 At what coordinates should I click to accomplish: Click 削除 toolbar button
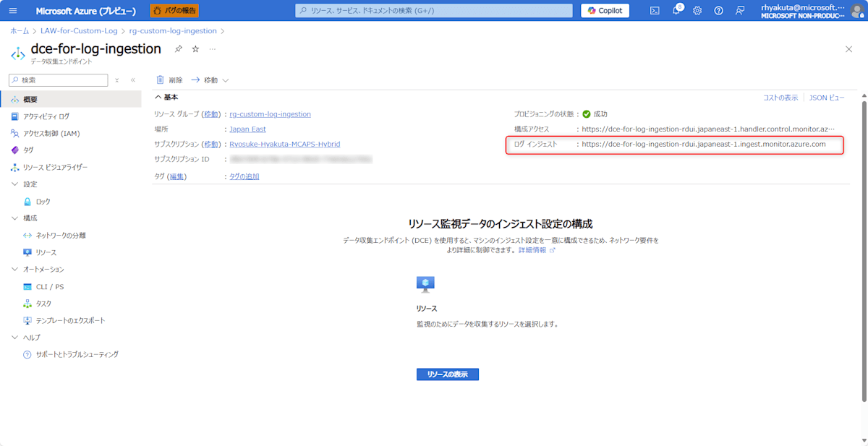169,80
